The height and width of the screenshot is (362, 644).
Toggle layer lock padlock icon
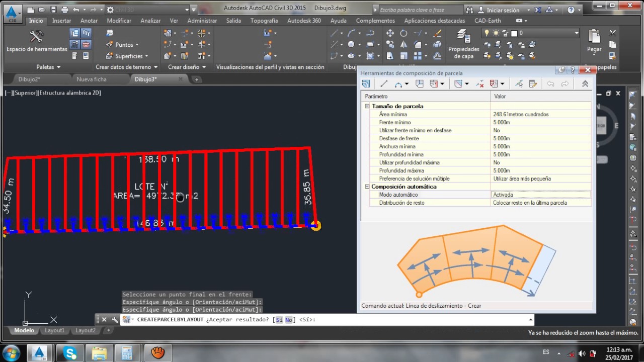click(x=505, y=33)
